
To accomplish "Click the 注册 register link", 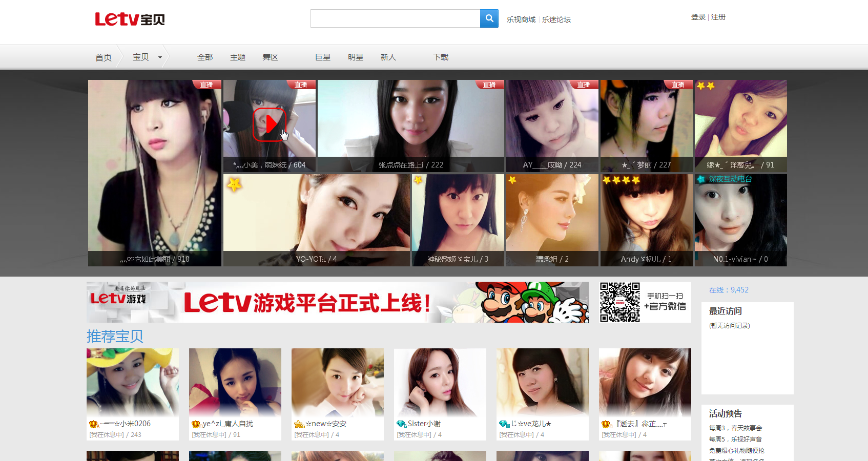I will pos(718,17).
